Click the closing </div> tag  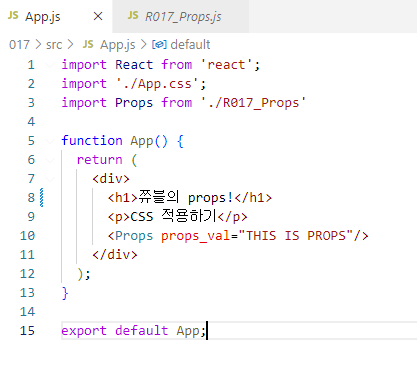(x=115, y=255)
